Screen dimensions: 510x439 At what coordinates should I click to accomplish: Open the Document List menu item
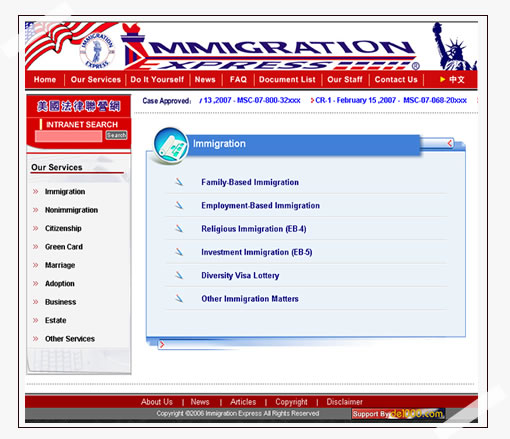pyautogui.click(x=287, y=80)
